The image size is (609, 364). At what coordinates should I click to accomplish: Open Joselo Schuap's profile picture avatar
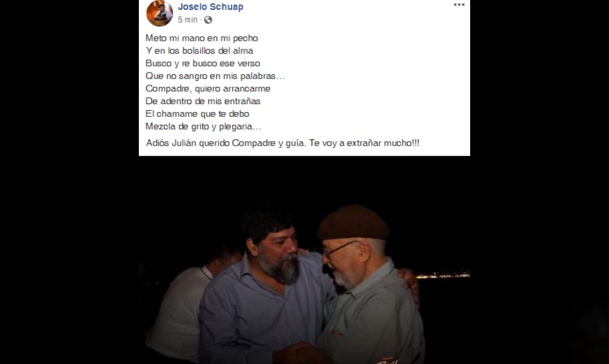click(160, 13)
